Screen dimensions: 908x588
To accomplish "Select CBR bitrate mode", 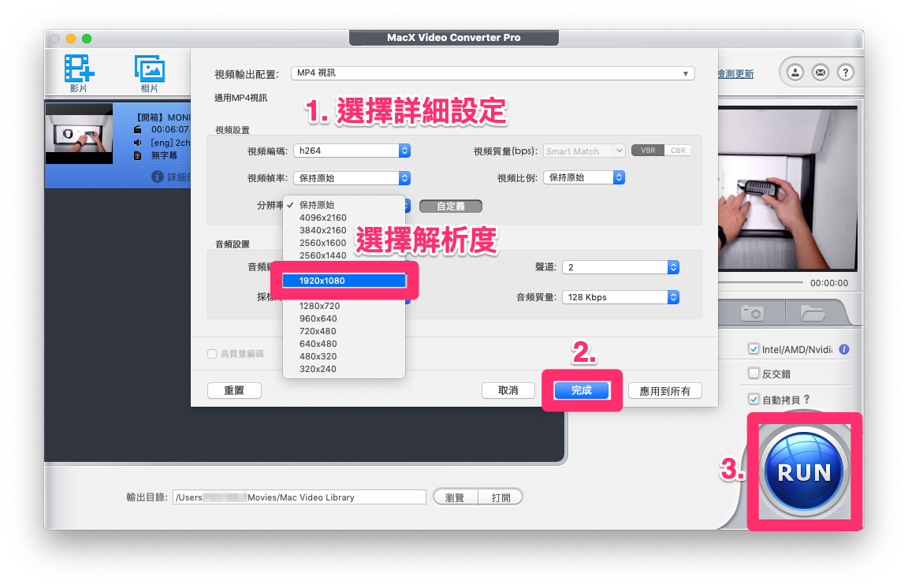I will [678, 151].
